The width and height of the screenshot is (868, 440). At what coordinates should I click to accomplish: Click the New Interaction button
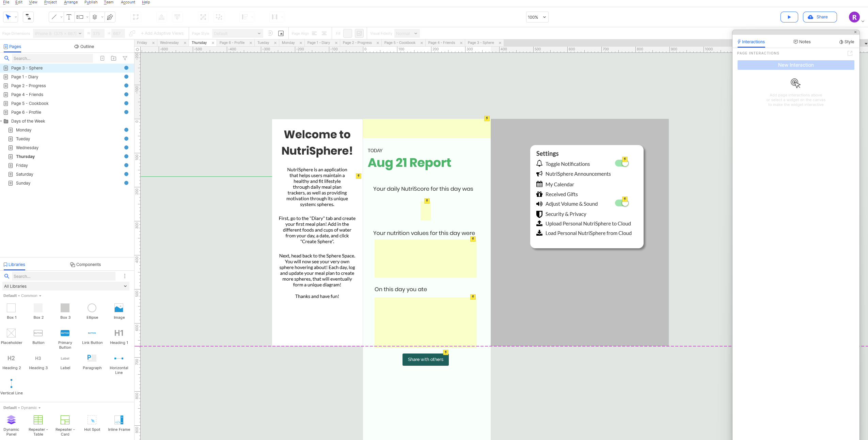[x=795, y=65]
